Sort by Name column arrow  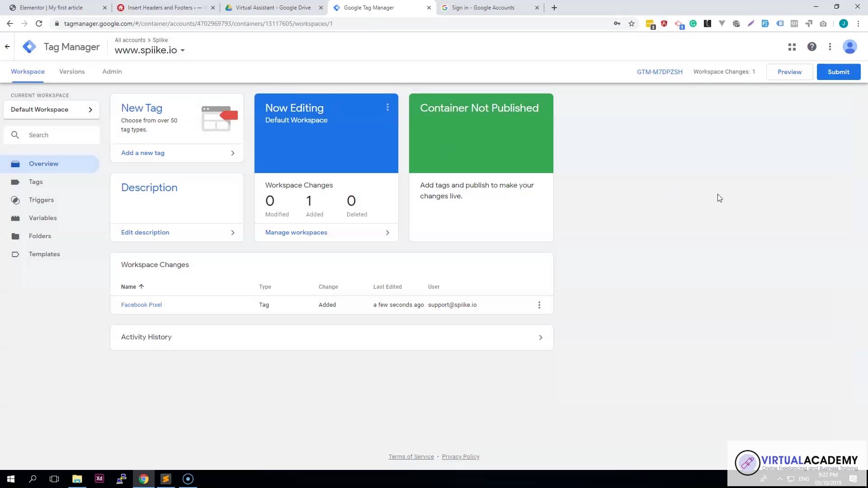coord(141,286)
